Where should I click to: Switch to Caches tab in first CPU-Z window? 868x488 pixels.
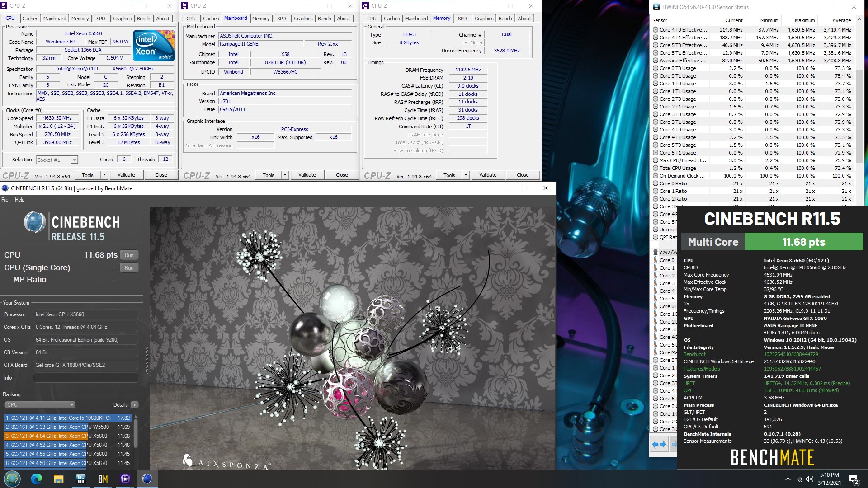tap(30, 19)
